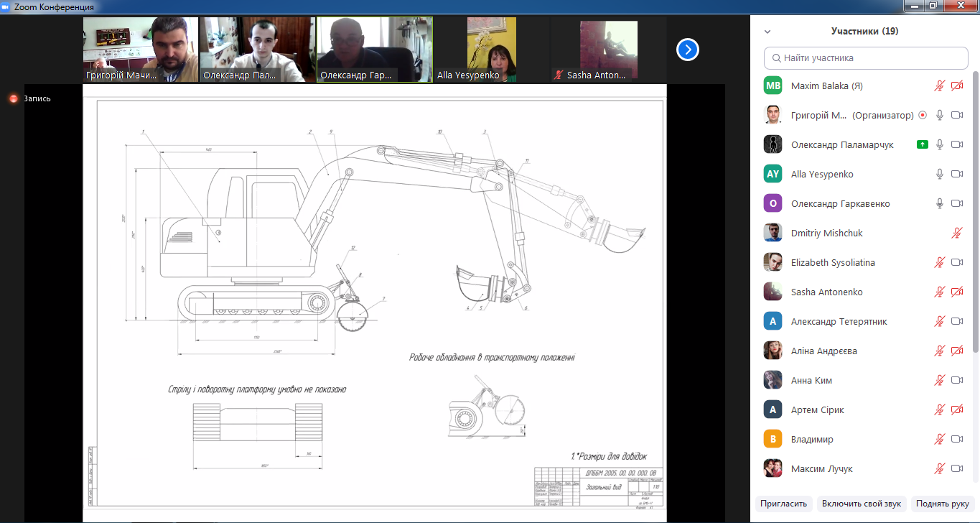The image size is (980, 523).
Task: Click Sasha Antonenko's disabled camera icon
Action: click(x=957, y=292)
